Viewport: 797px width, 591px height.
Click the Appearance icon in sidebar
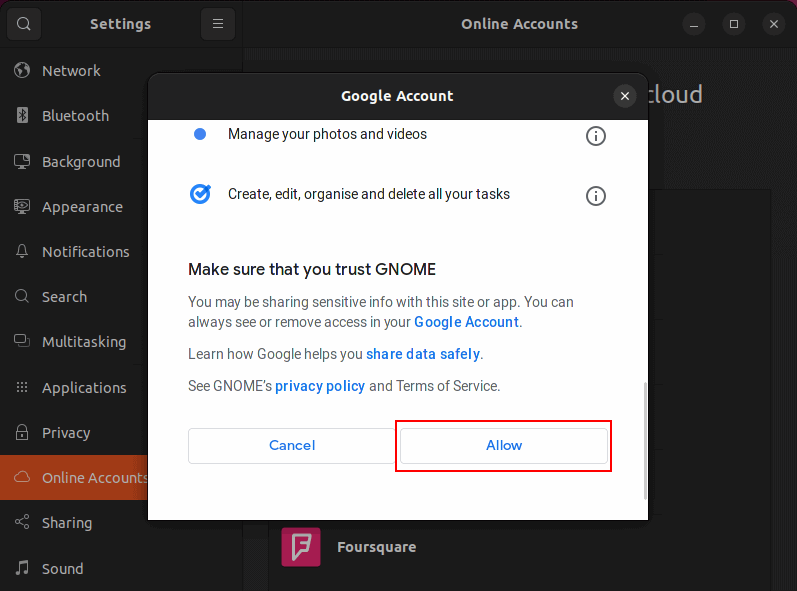pyautogui.click(x=22, y=206)
